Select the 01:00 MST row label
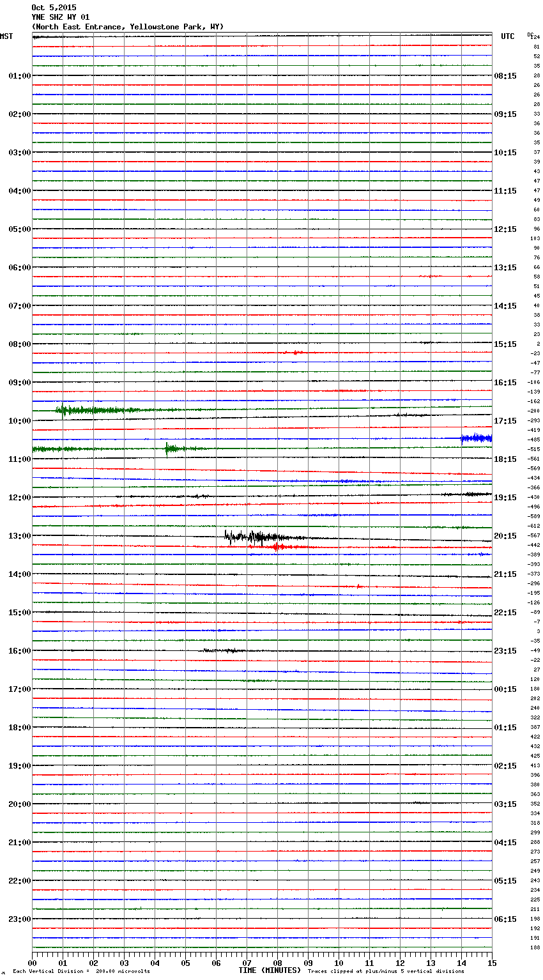 [x=20, y=76]
